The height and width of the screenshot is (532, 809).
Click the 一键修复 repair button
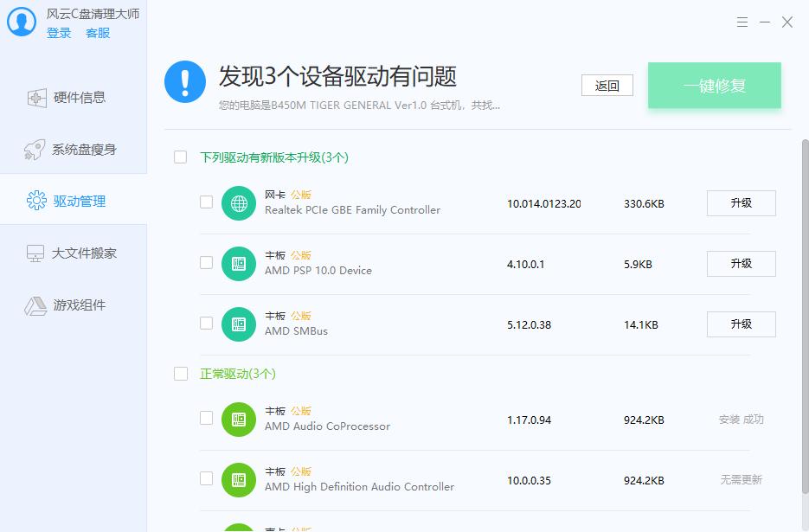715,86
